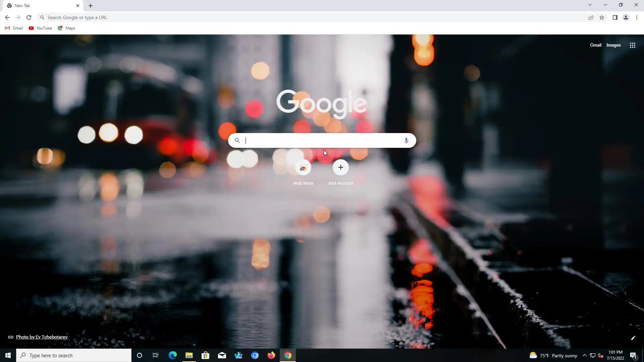Expand the tab search dropdown arrow
The height and width of the screenshot is (362, 644).
click(590, 5)
